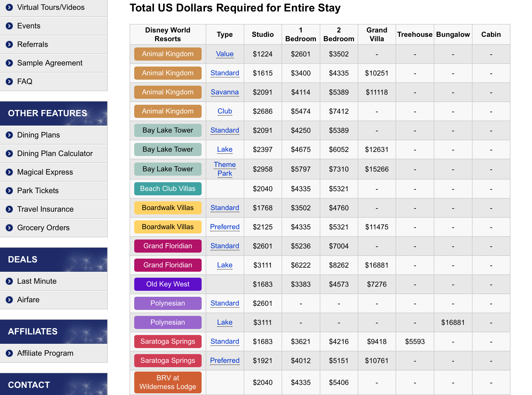Click the arrow icon beside Travel Insurance
Viewport: 532px width, 395px height.
click(x=9, y=209)
